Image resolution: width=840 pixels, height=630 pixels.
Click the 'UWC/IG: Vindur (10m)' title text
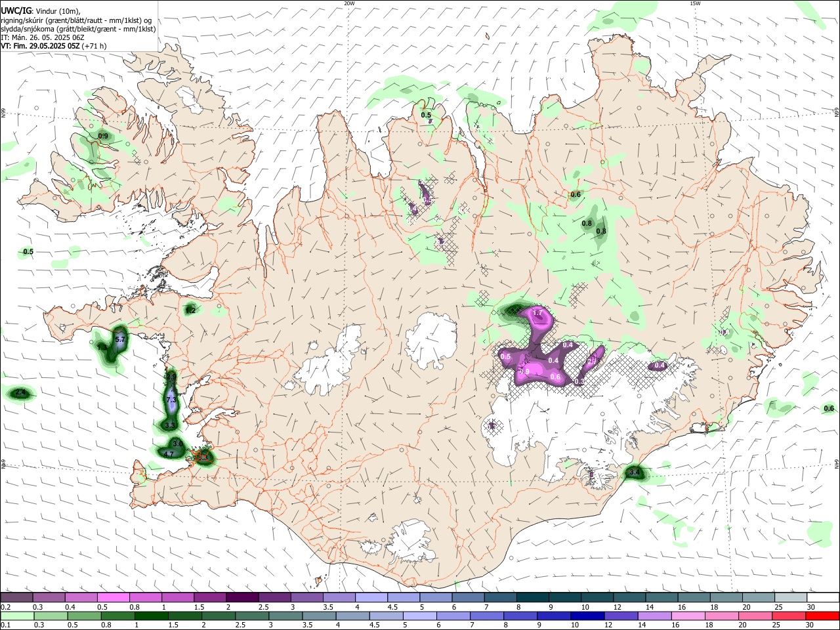[40, 11]
